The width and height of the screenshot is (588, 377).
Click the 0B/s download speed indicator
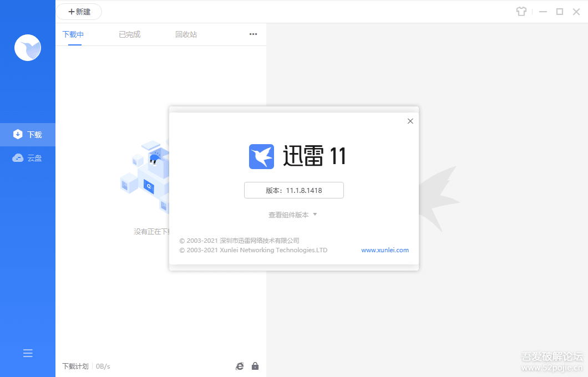[103, 366]
